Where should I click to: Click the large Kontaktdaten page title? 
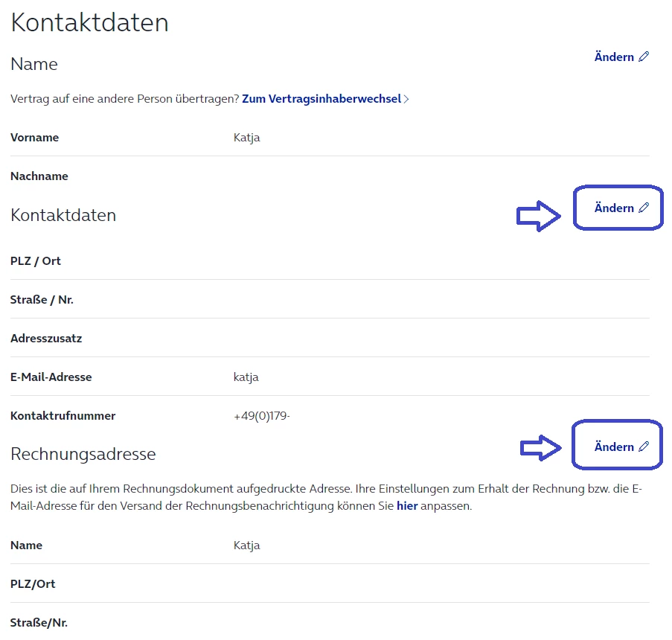point(89,22)
